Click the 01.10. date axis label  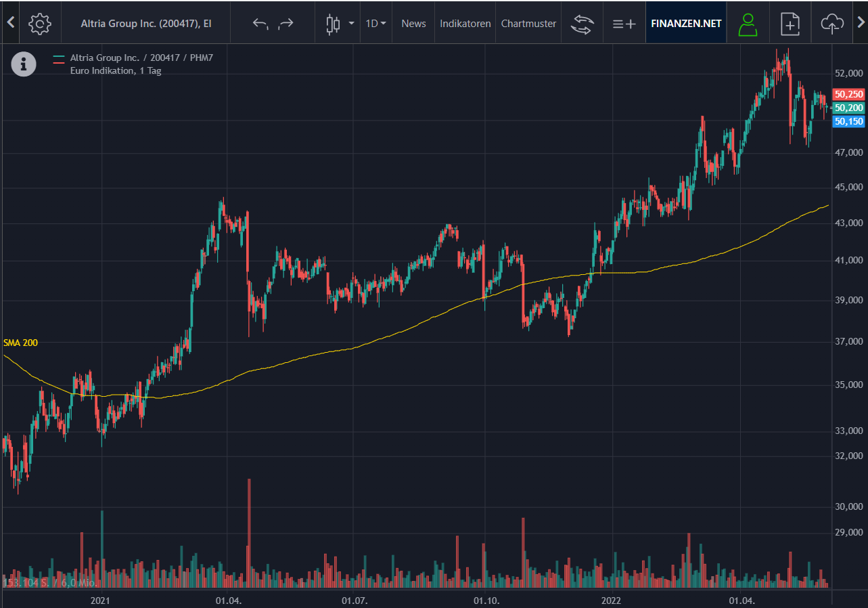(485, 601)
